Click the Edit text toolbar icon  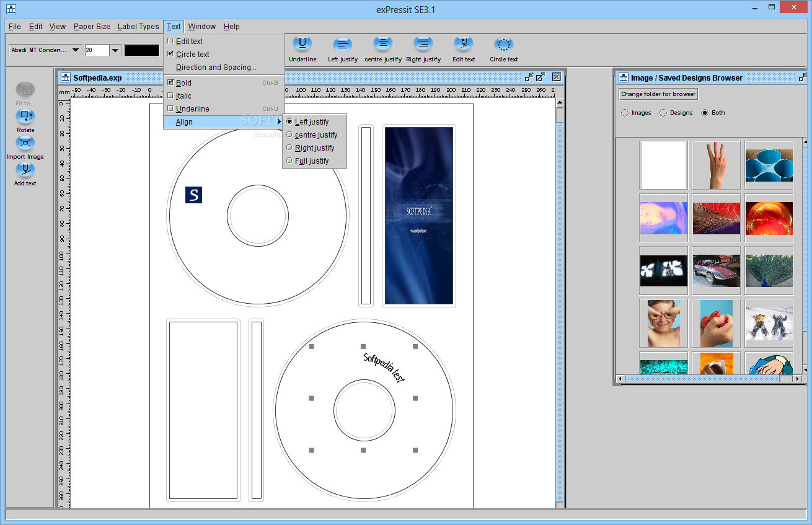click(x=464, y=44)
